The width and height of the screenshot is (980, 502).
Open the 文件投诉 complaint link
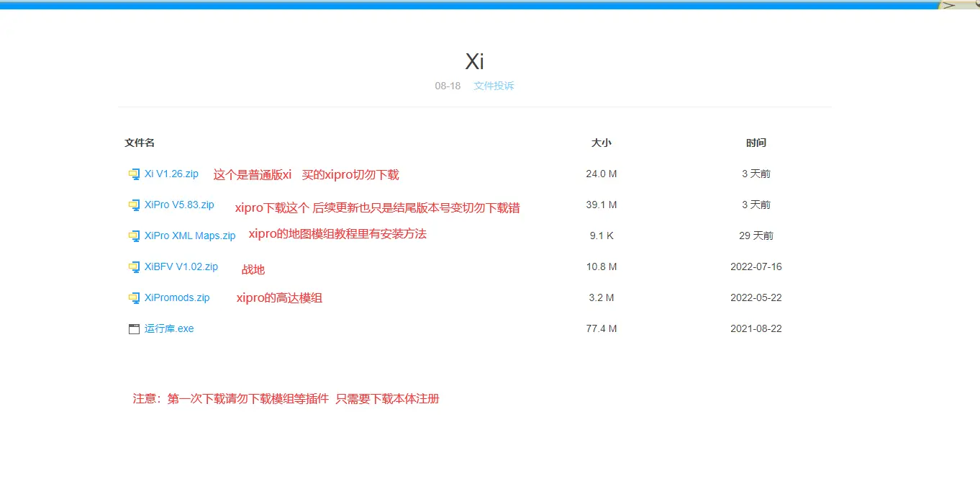[494, 86]
